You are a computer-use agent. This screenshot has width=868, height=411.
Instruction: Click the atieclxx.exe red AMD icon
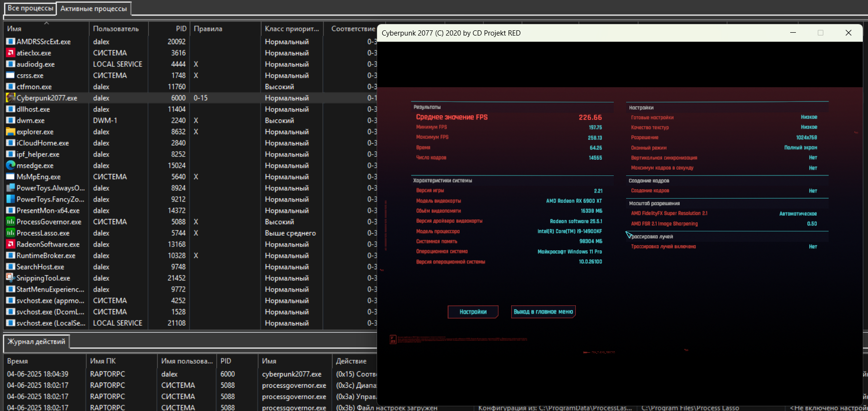click(10, 53)
